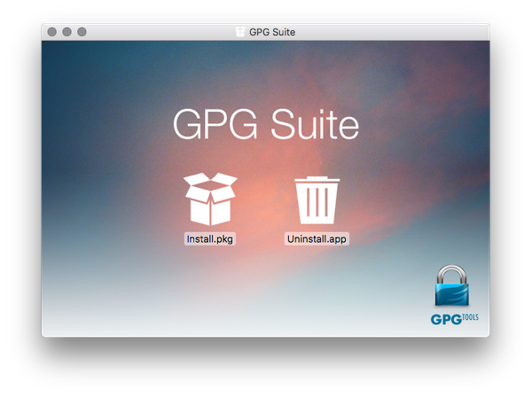
Task: Click the Install.pkg file label
Action: 209,239
